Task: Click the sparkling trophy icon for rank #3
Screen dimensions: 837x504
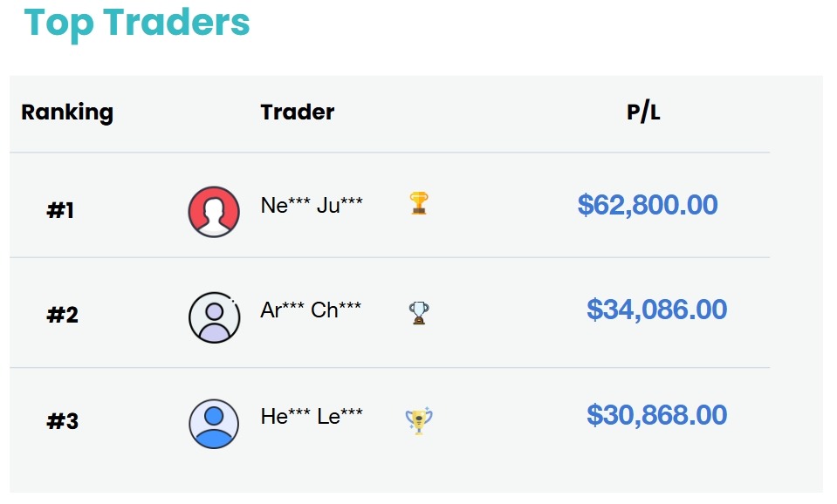Action: [419, 421]
